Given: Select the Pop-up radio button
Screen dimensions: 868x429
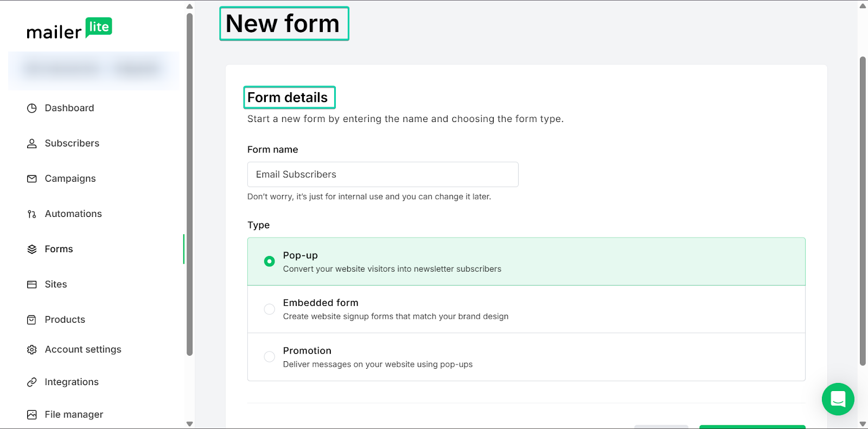Looking at the screenshot, I should point(269,261).
